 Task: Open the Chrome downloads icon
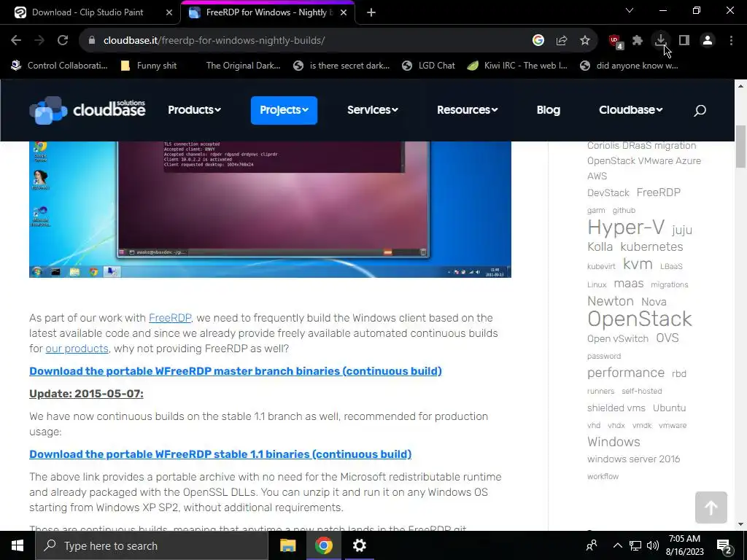661,41
